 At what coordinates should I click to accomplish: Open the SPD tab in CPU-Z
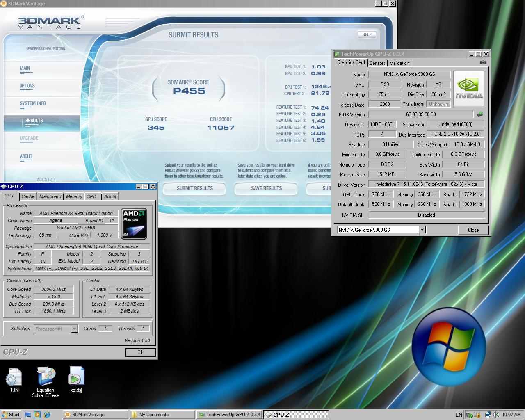click(x=92, y=196)
